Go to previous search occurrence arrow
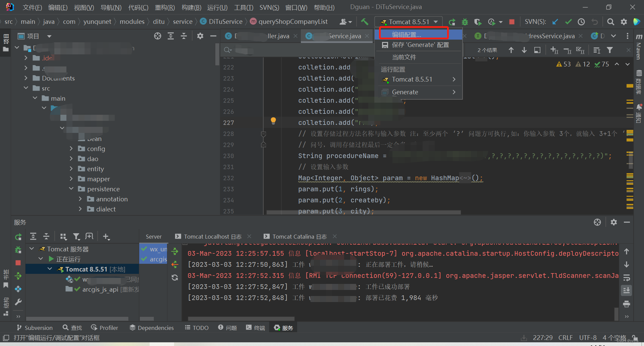This screenshot has width=644, height=346. click(511, 50)
